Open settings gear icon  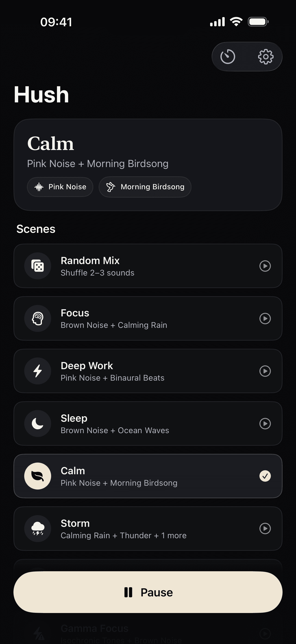click(266, 57)
